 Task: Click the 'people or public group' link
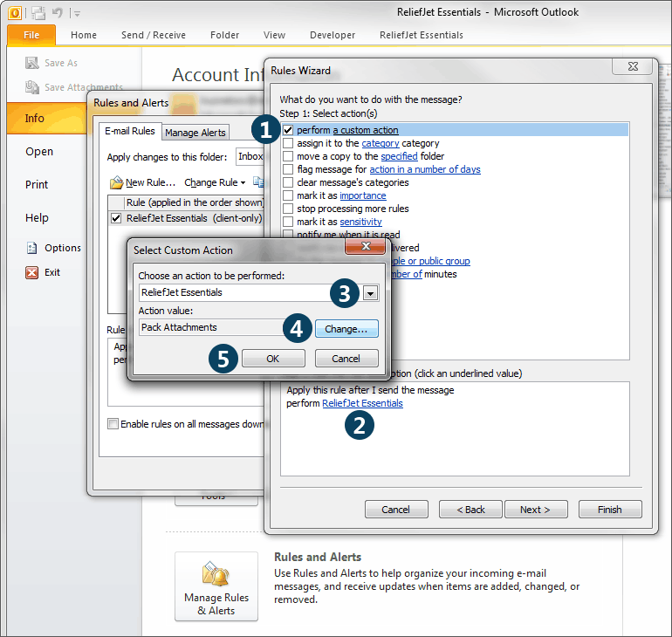click(430, 261)
